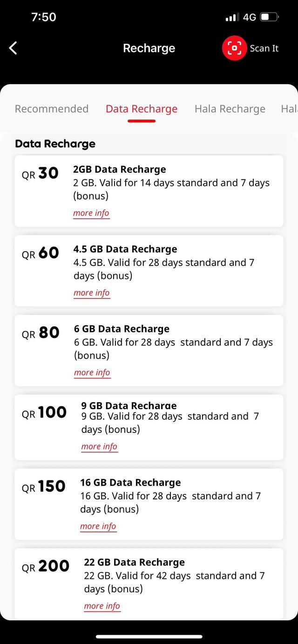Tap the battery icon in status bar
This screenshot has height=644, width=298.
tap(269, 17)
